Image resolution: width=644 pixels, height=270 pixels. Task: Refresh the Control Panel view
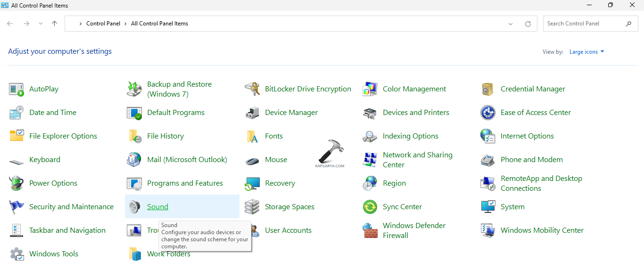[x=528, y=24]
